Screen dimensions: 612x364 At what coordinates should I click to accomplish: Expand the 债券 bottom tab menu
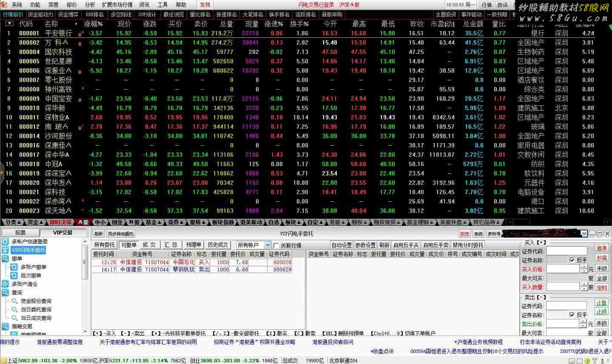(x=181, y=222)
